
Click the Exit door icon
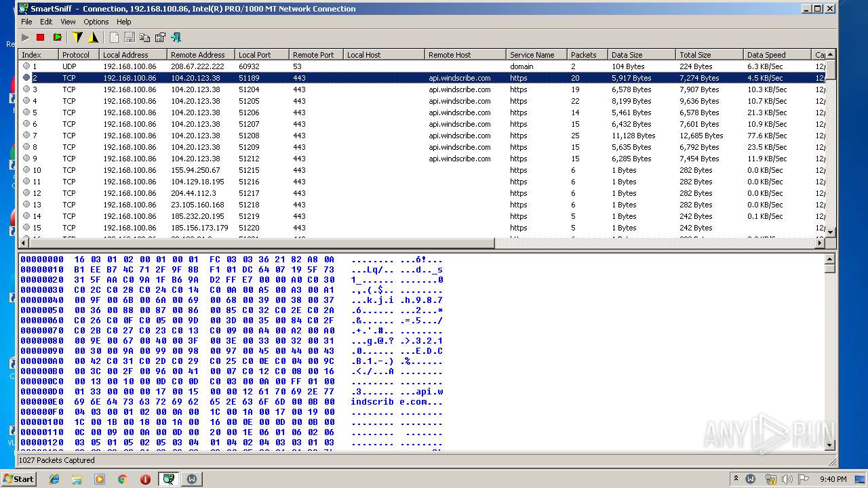(176, 37)
